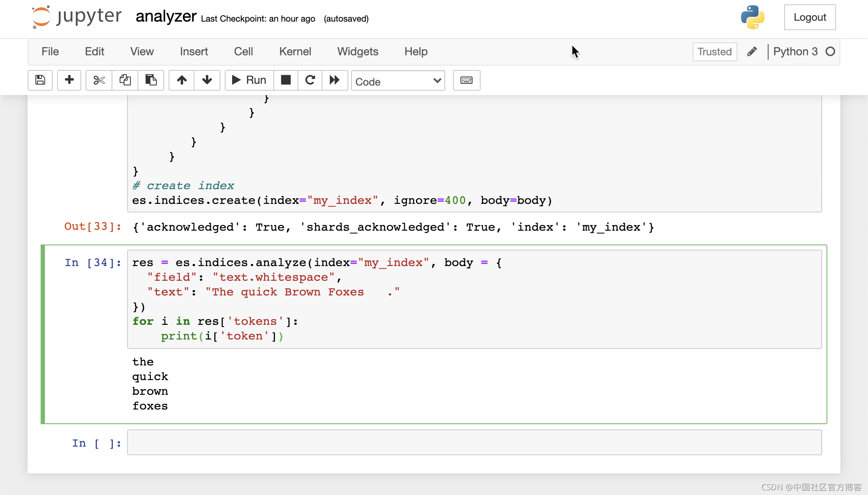Viewport: 868px width, 495px height.
Task: Check kernel status via Python 3 indicator circle
Action: (831, 51)
